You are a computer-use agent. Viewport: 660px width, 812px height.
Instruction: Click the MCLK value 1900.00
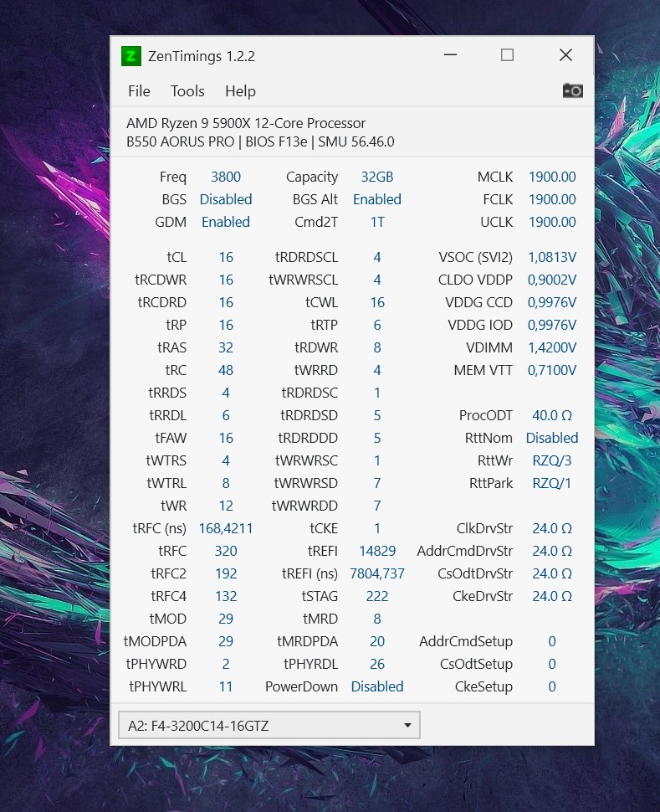click(x=552, y=177)
